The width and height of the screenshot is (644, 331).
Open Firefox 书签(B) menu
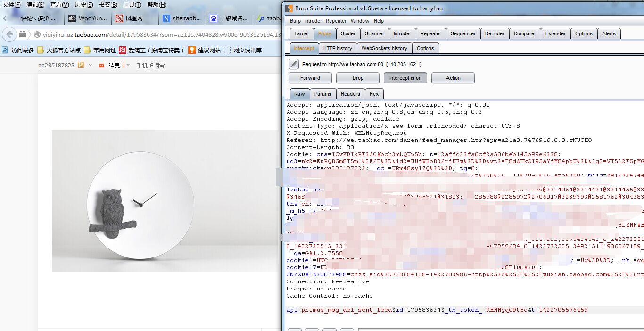[108, 5]
